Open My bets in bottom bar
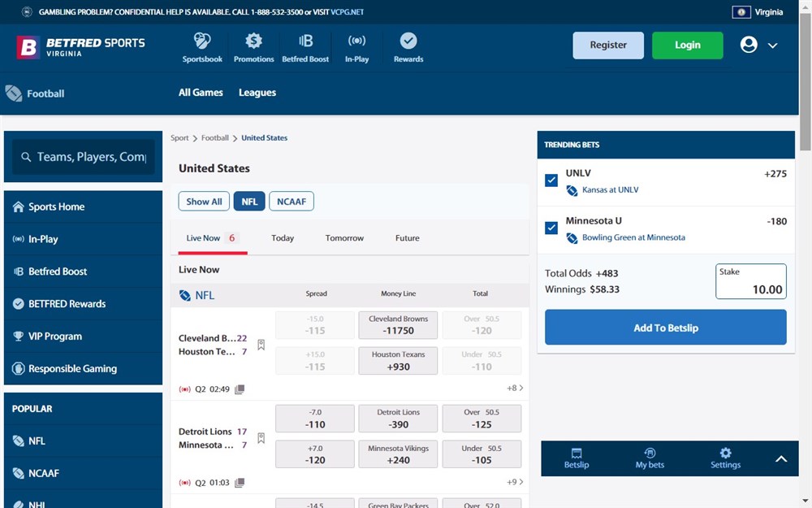 coord(650,458)
